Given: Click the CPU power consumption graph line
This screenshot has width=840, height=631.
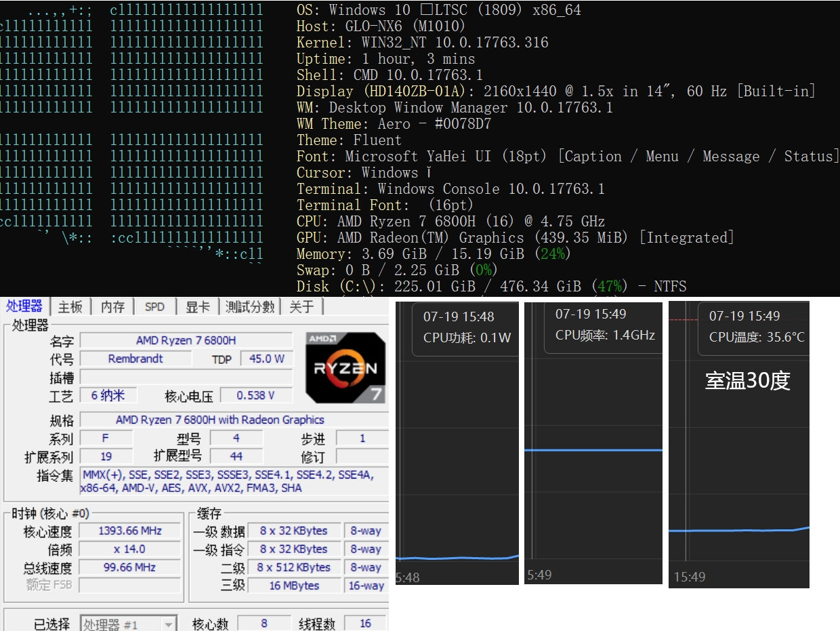Looking at the screenshot, I should tap(457, 558).
